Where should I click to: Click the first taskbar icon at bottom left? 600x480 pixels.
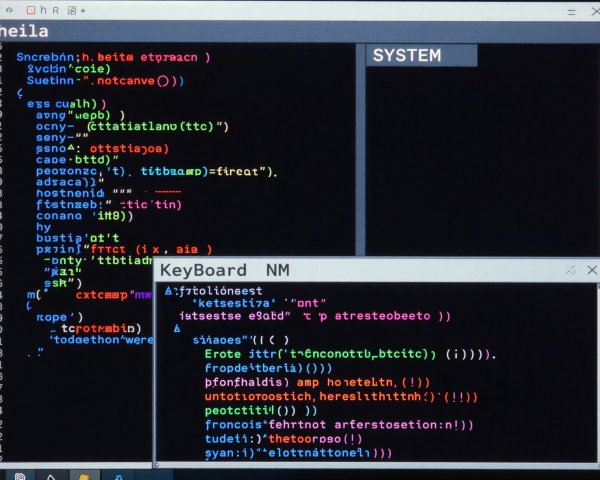point(20,476)
